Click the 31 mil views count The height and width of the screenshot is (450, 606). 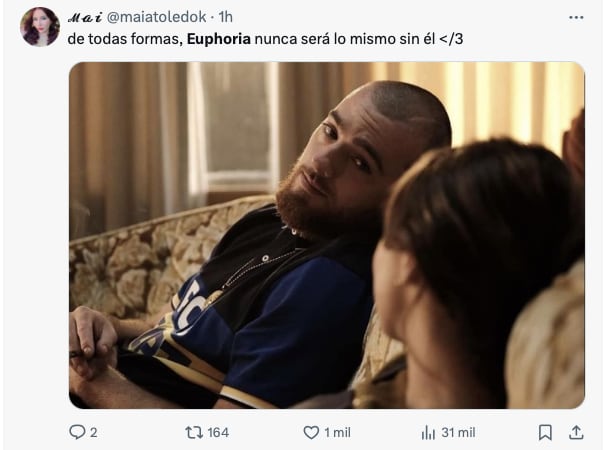pos(458,432)
